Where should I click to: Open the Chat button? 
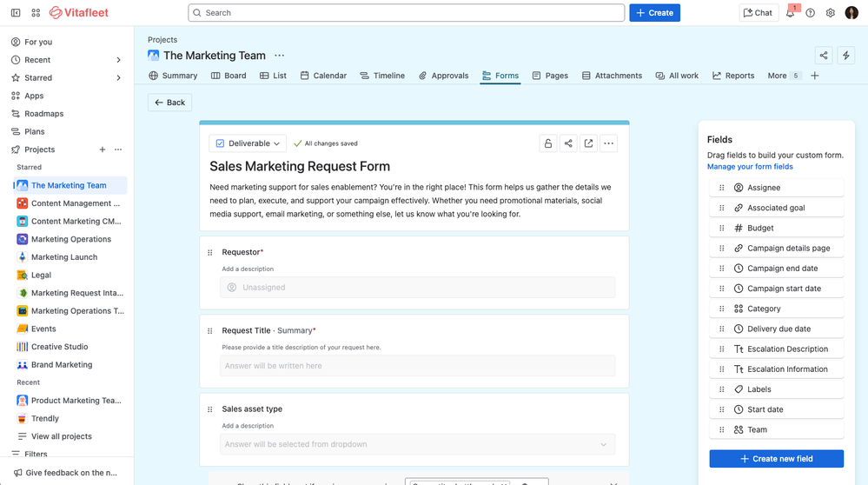coord(759,13)
